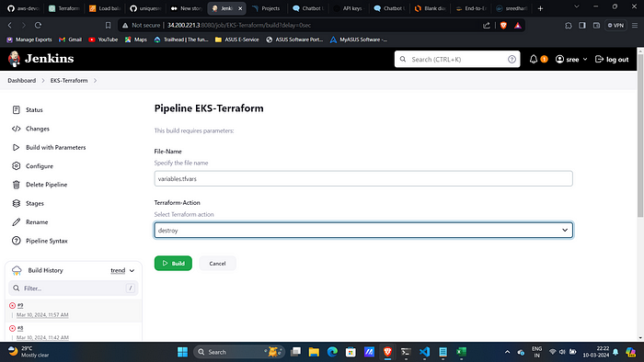Expand the chevron after EKS-Terraform breadcrumb

(95, 80)
